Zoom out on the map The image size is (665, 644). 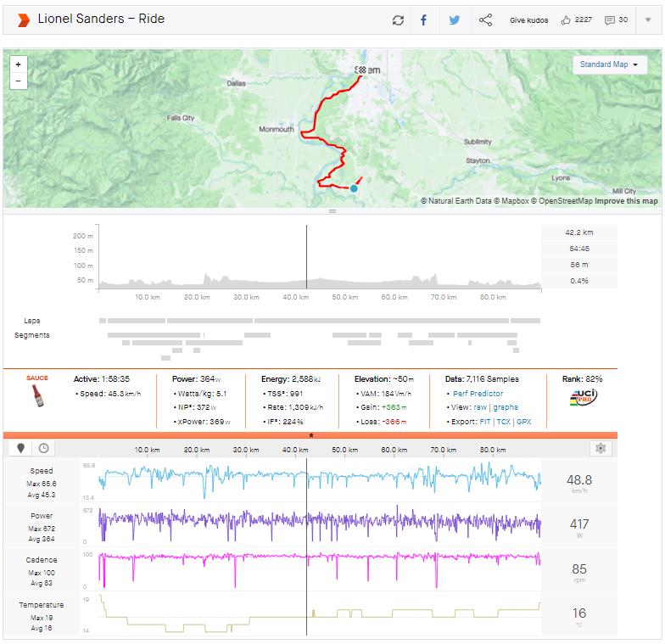point(18,81)
